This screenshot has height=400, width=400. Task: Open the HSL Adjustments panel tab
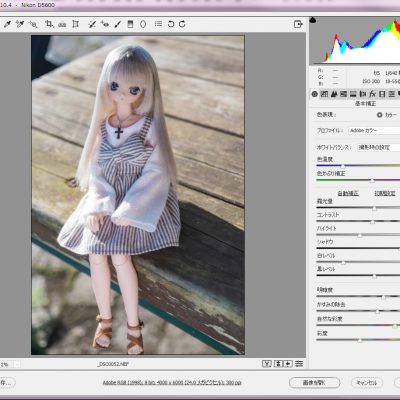343,94
